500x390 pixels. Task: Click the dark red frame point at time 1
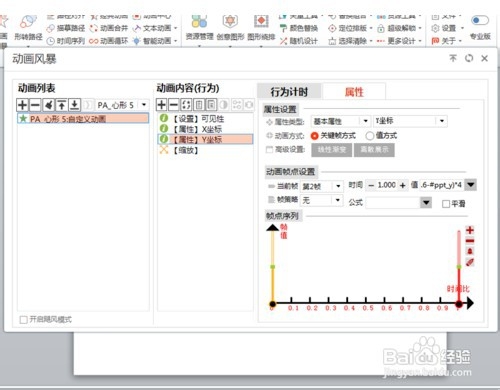tap(459, 304)
